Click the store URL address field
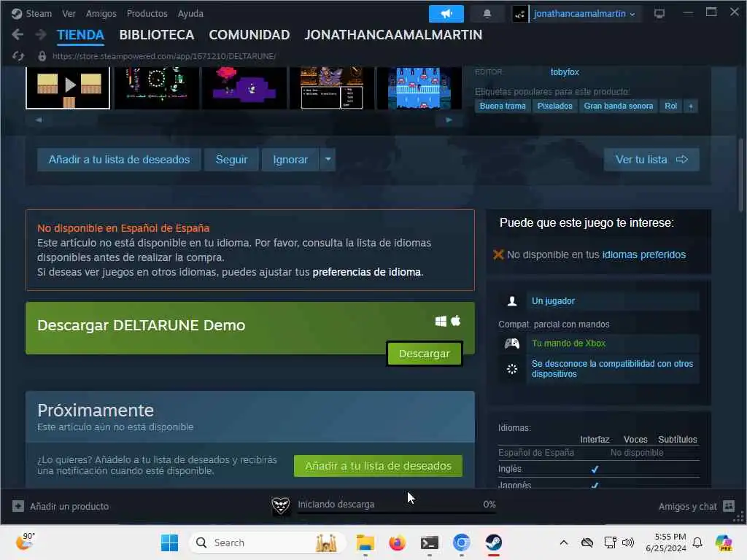The width and height of the screenshot is (747, 560). (164, 56)
